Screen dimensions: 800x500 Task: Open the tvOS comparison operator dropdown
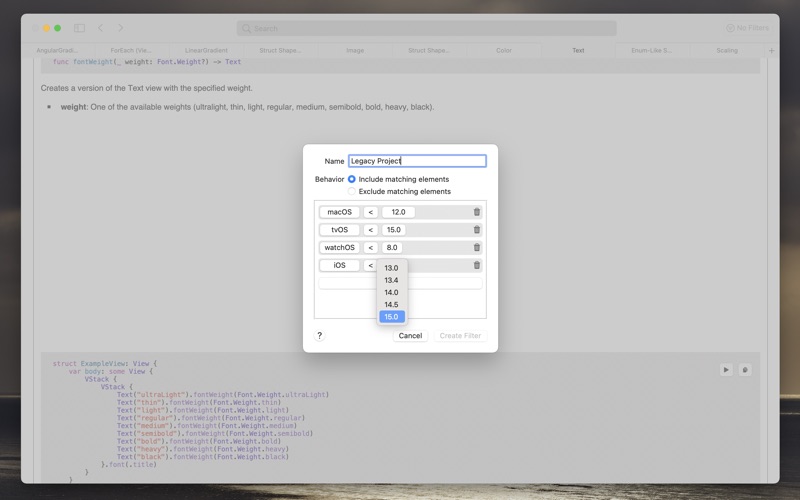click(x=370, y=230)
